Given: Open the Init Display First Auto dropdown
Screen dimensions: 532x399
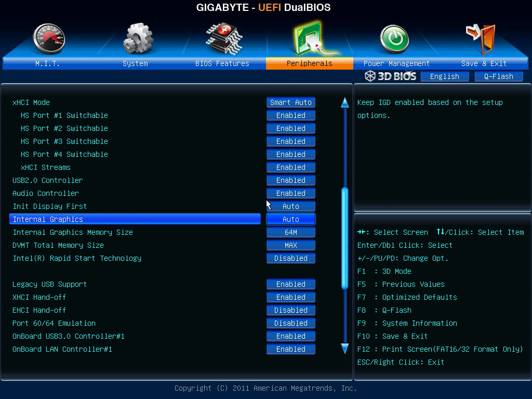Looking at the screenshot, I should (x=291, y=206).
